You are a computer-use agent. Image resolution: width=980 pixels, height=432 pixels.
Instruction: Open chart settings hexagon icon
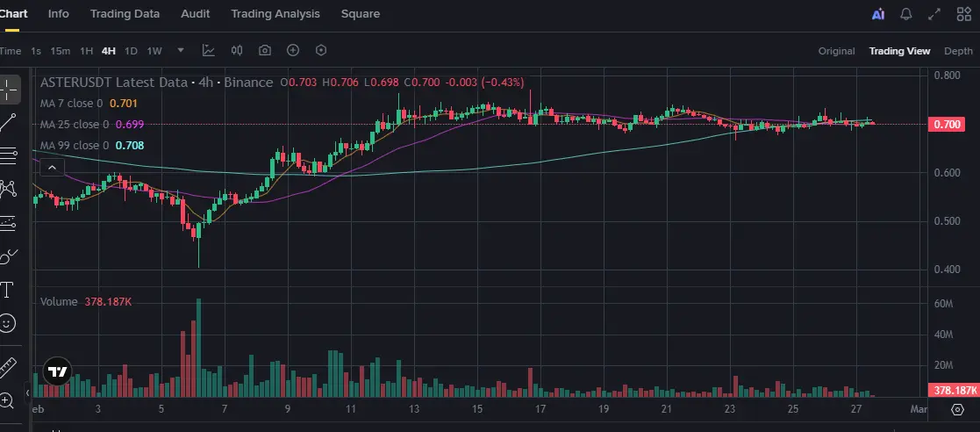click(321, 51)
